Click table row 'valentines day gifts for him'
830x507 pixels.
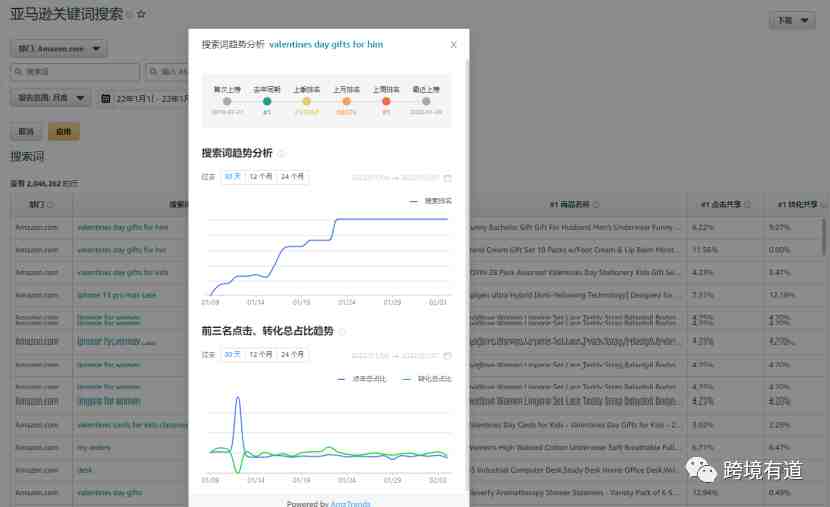coord(123,227)
